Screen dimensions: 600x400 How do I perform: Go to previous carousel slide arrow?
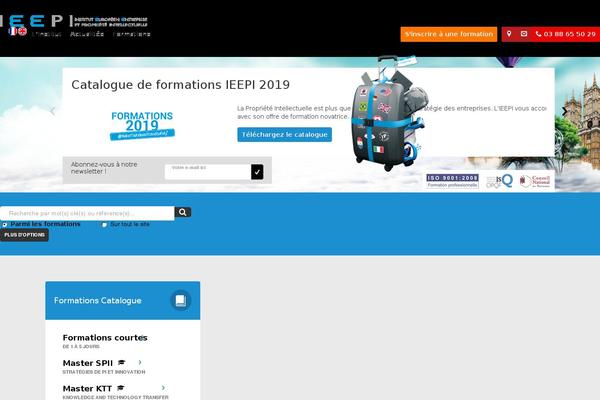point(52,111)
